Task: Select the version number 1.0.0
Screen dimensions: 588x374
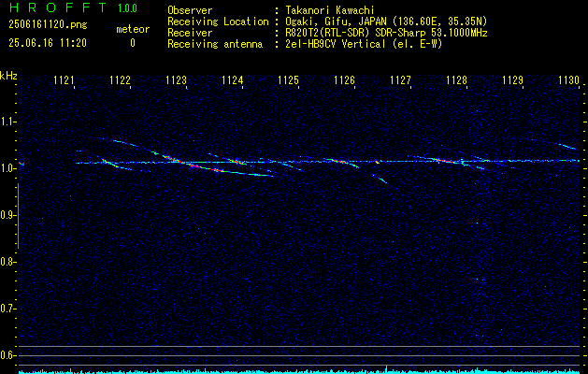Action: click(x=127, y=8)
